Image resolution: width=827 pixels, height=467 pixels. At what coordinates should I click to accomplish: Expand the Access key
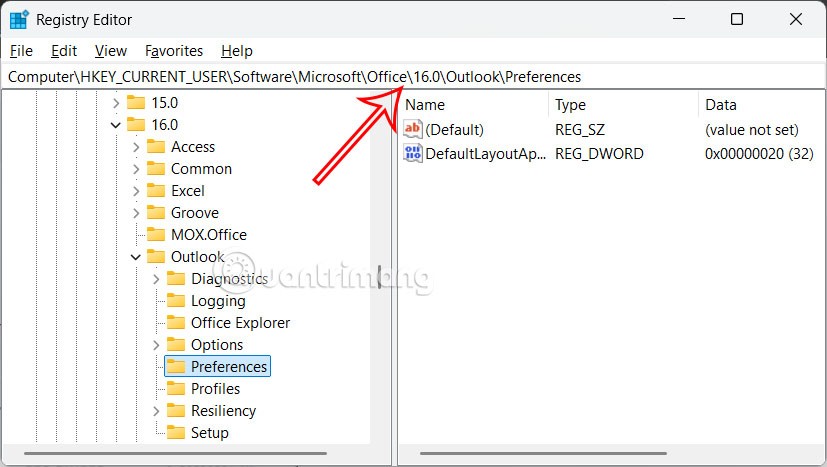point(136,147)
